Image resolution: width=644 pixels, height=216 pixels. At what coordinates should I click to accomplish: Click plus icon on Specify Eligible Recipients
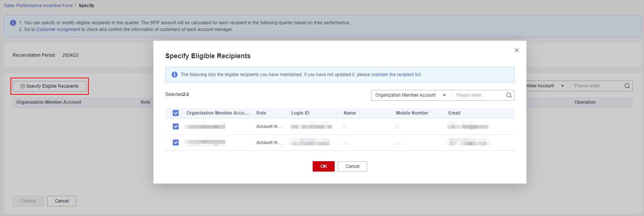click(x=23, y=86)
